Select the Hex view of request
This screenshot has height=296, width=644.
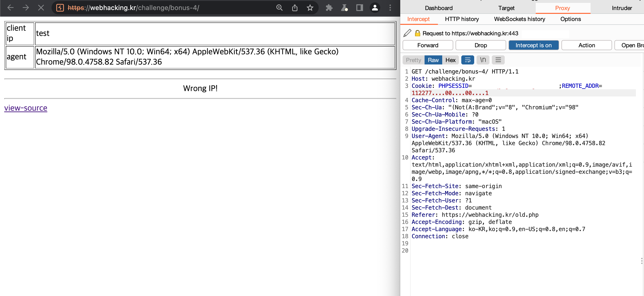point(450,60)
